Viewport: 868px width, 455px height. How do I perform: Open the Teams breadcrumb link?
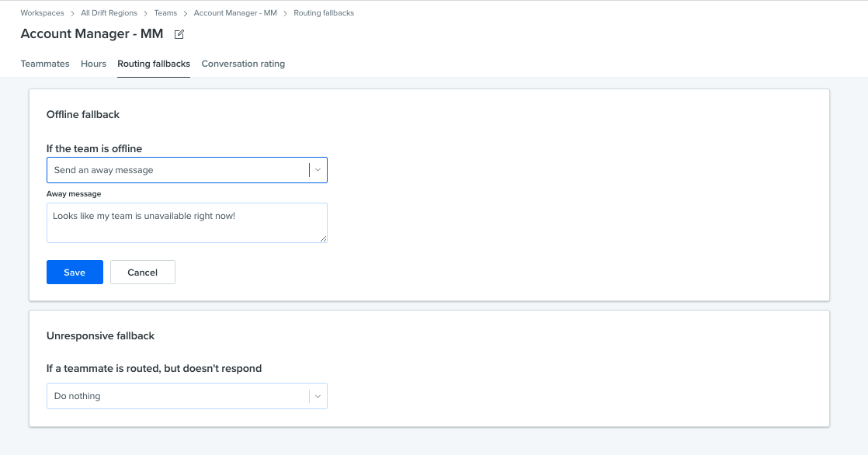pos(165,12)
